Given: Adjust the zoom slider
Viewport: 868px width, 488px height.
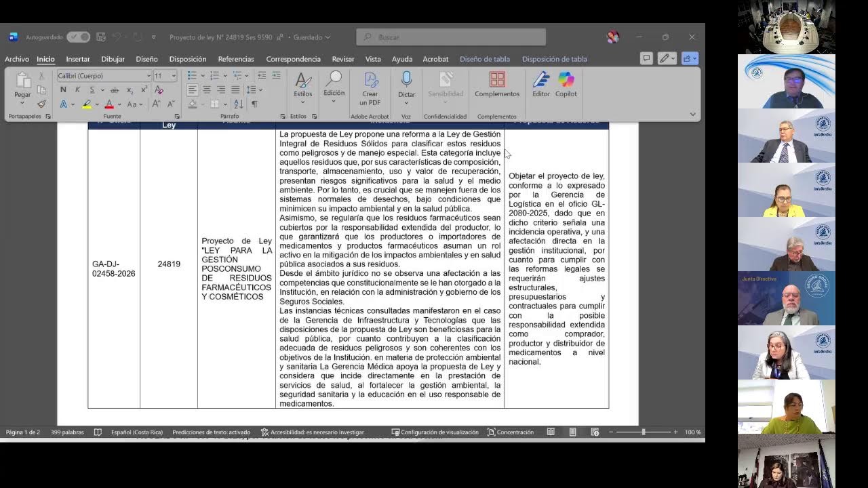Looking at the screenshot, I should point(642,432).
